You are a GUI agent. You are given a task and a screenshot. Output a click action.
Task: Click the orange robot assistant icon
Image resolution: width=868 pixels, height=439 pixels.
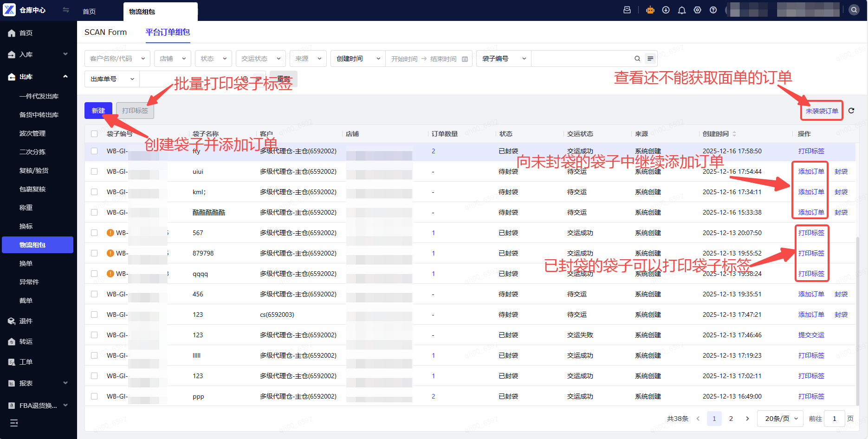pos(650,10)
